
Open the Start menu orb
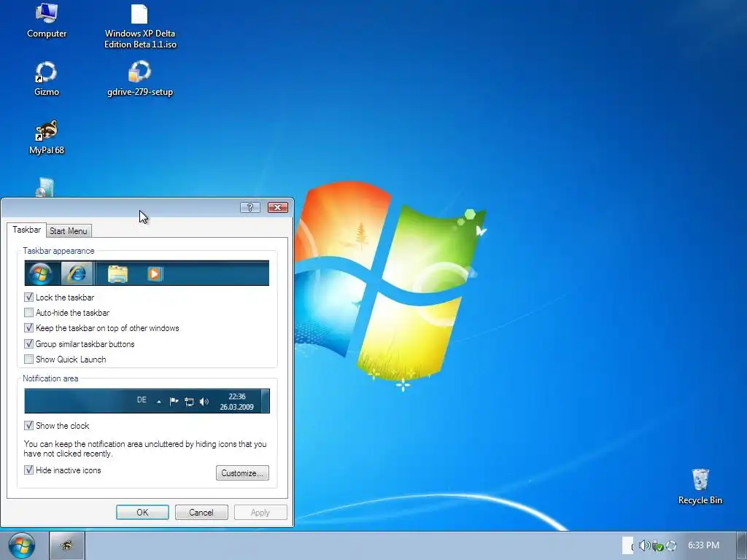coord(22,545)
